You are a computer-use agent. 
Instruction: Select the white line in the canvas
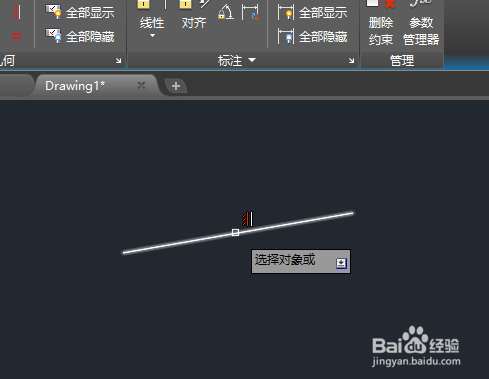coord(238,233)
